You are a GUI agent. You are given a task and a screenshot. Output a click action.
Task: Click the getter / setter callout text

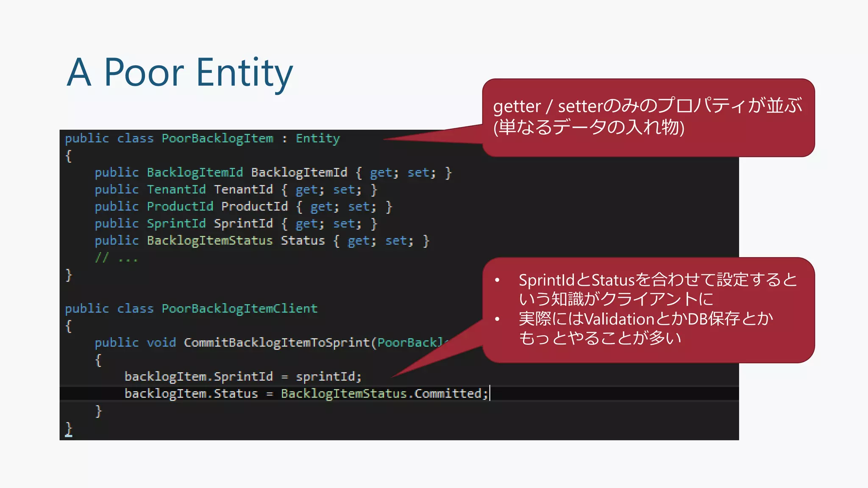[x=648, y=116]
